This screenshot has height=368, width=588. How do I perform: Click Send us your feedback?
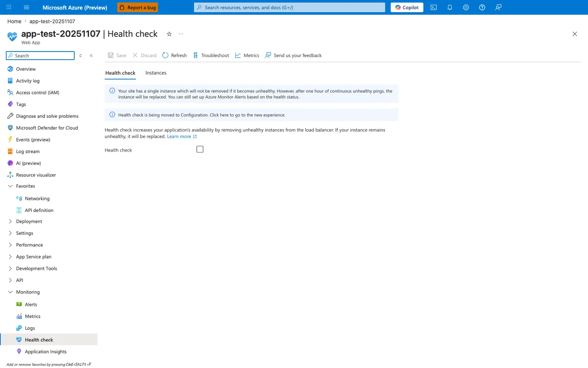pos(293,55)
